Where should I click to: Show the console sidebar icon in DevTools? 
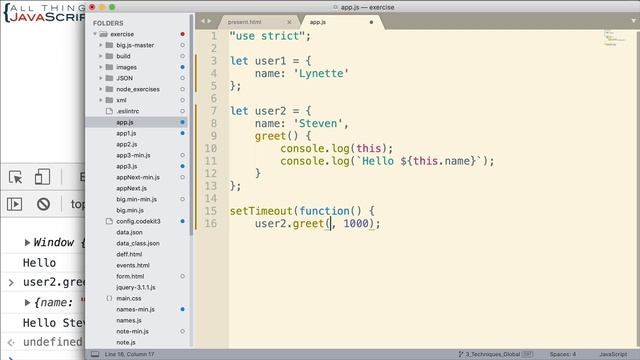(14, 204)
